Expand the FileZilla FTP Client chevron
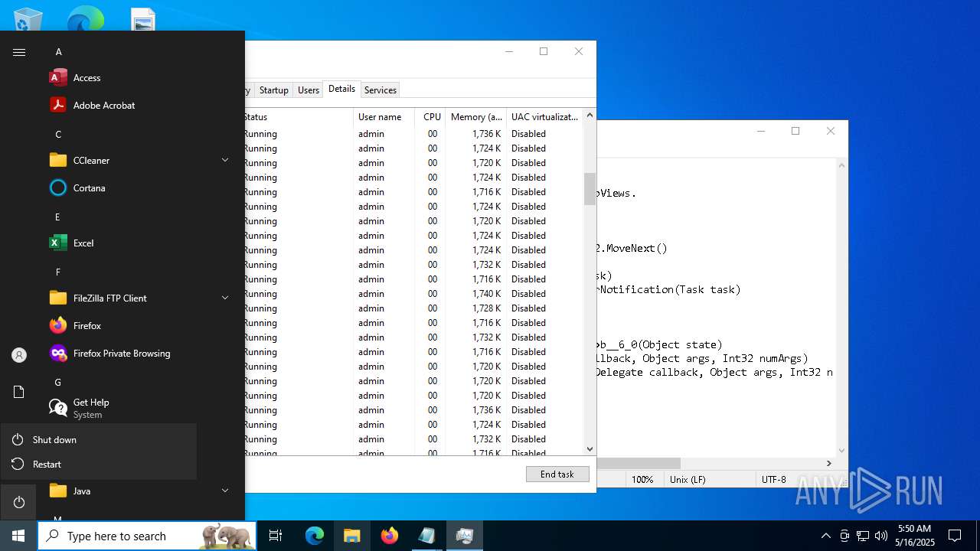Viewport: 980px width, 551px height. [225, 298]
